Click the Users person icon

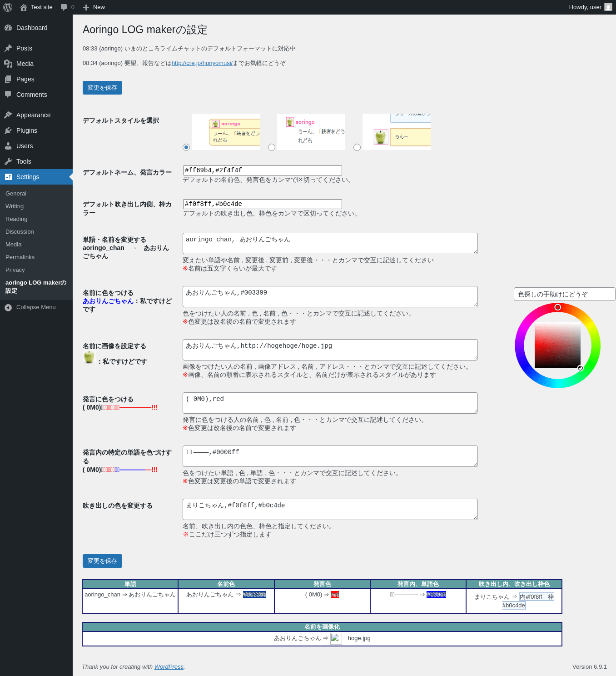[x=8, y=146]
